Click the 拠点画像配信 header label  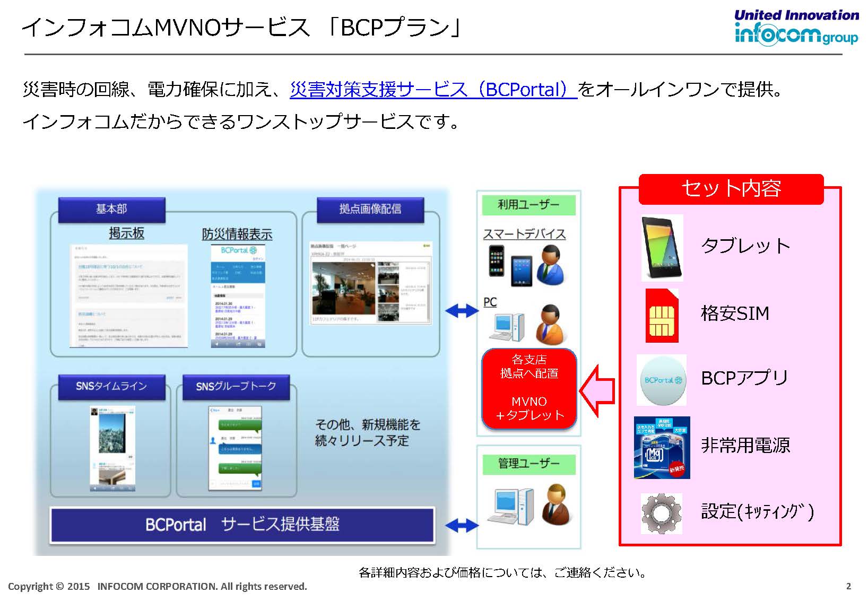click(x=370, y=209)
